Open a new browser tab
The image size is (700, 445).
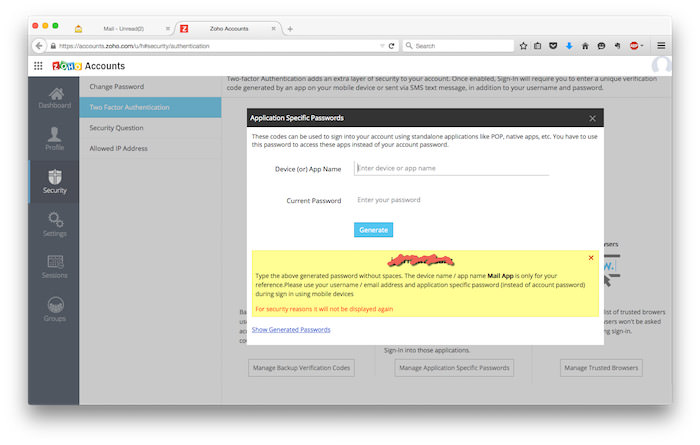(290, 29)
